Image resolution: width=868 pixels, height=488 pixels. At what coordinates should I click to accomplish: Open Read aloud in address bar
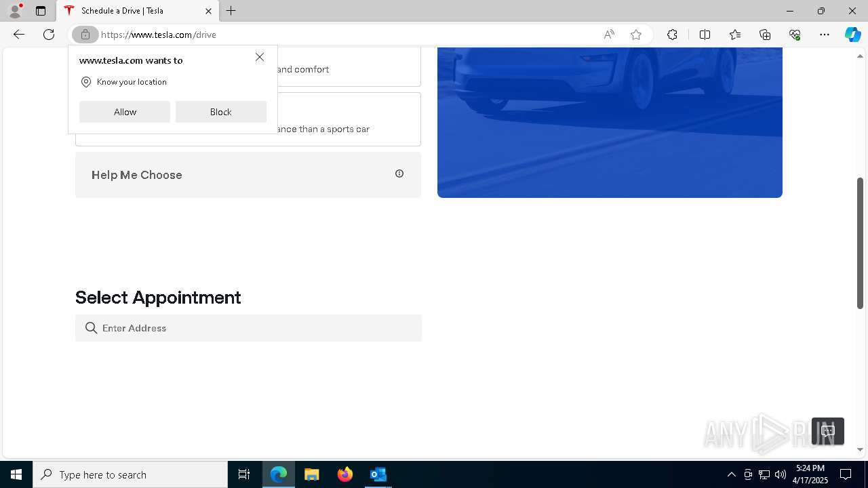(x=609, y=35)
